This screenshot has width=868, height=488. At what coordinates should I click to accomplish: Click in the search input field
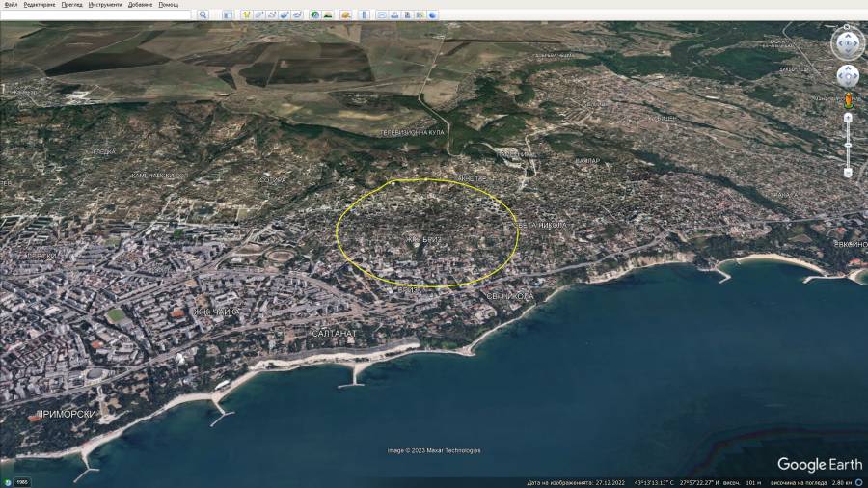[x=96, y=15]
